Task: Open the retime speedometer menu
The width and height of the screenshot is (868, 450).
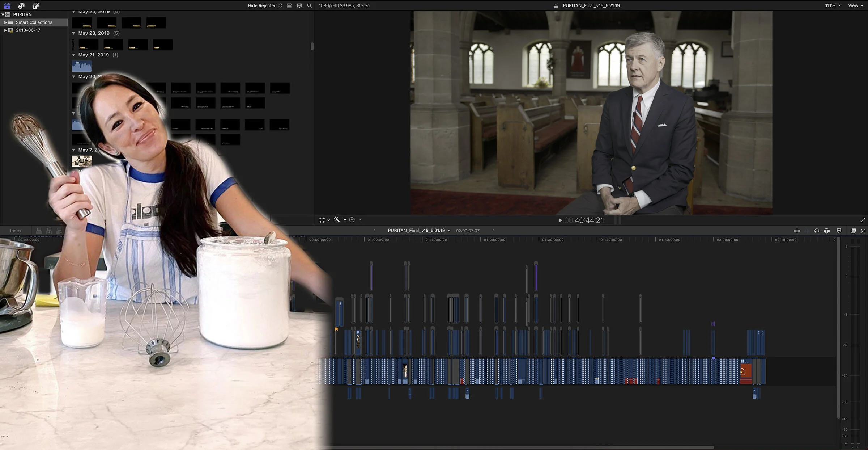Action: coord(352,220)
